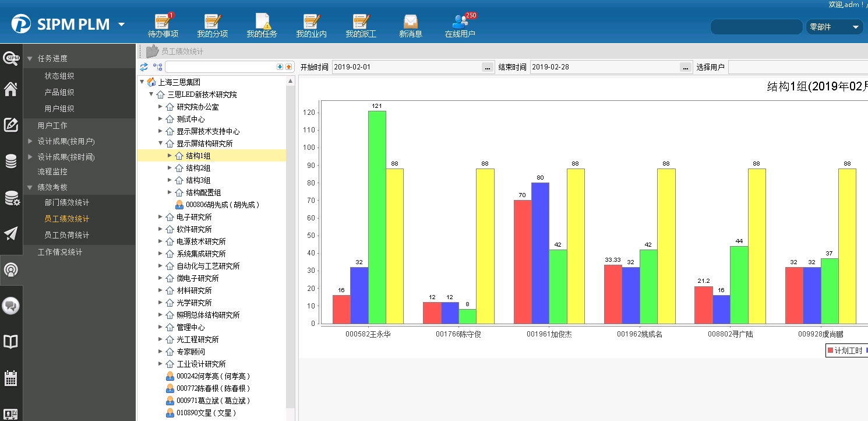Open 我的任务 document icon
This screenshot has width=868, height=421.
[262, 23]
